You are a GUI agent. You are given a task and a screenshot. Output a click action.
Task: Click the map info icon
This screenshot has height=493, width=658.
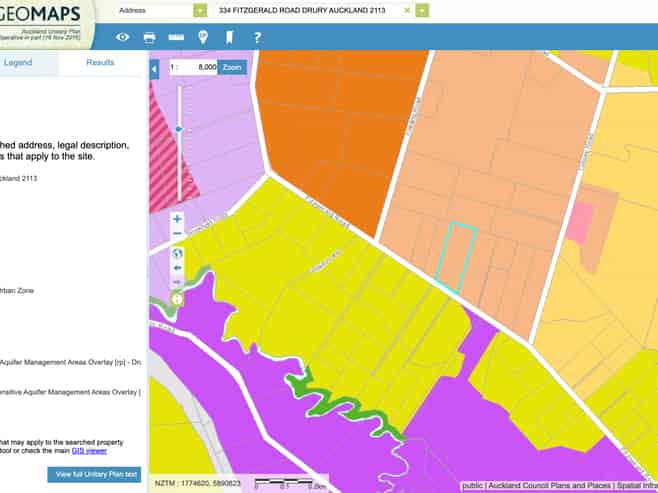[177, 298]
